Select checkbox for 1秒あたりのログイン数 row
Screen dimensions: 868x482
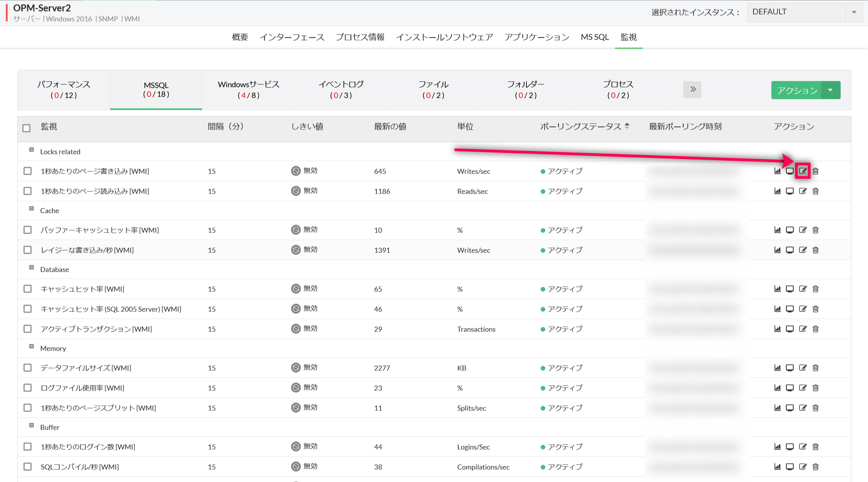[x=27, y=447]
